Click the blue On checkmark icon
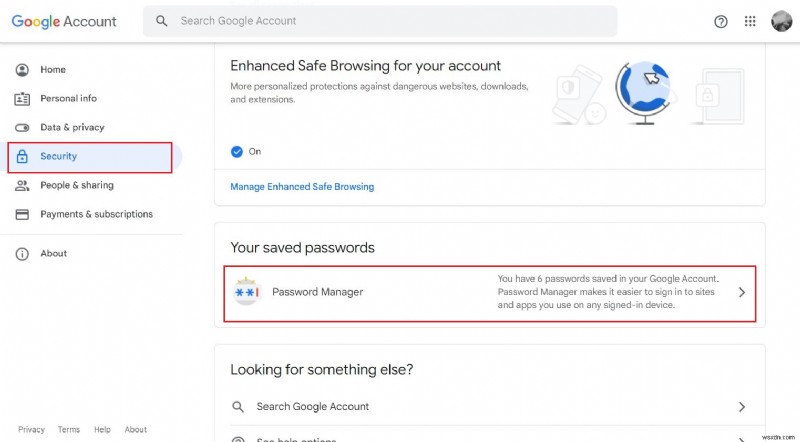Viewport: 800px width, 442px height. pos(237,152)
